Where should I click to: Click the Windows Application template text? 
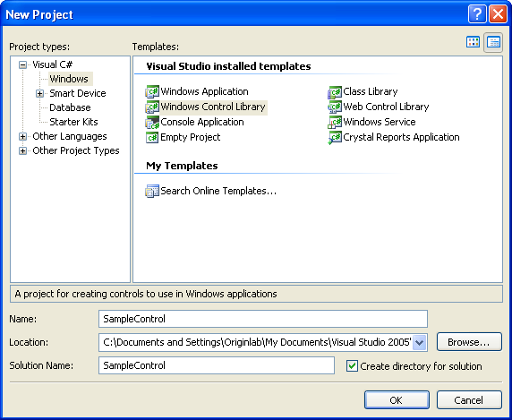204,91
